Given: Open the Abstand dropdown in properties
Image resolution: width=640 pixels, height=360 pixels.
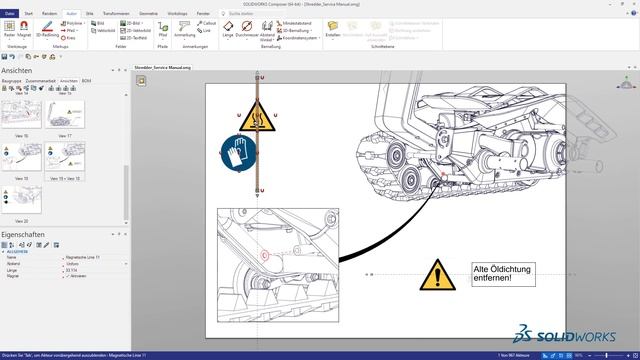Looking at the screenshot, I should pyautogui.click(x=126, y=264).
